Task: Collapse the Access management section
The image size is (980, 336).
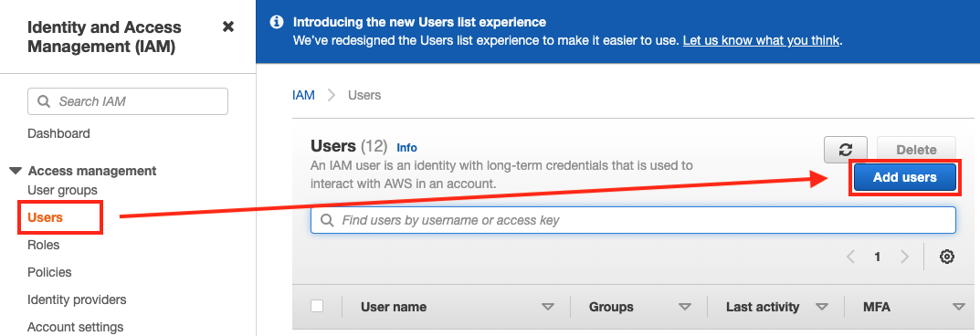Action: 16,171
